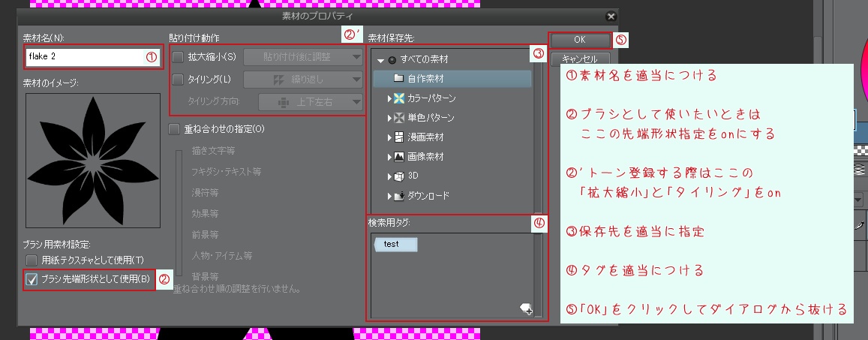
Task: Uncheck ブラシ先端形状として使用 checkbox
Action: pos(32,279)
